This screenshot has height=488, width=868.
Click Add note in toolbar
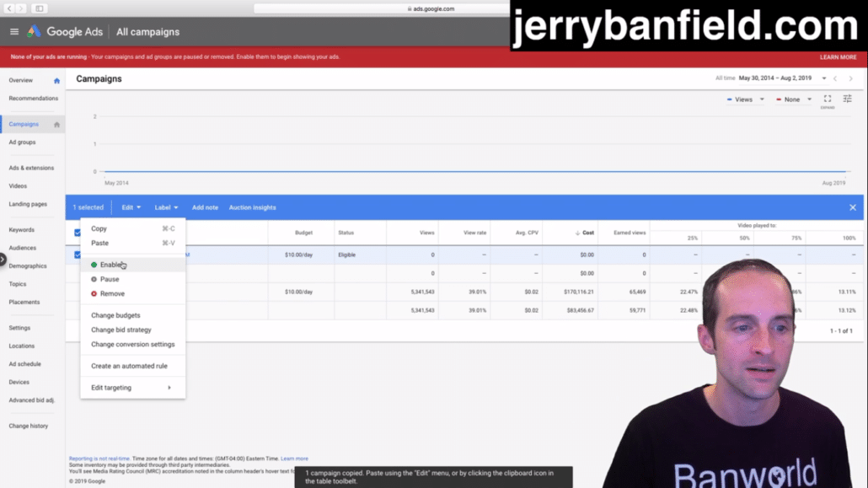[205, 207]
